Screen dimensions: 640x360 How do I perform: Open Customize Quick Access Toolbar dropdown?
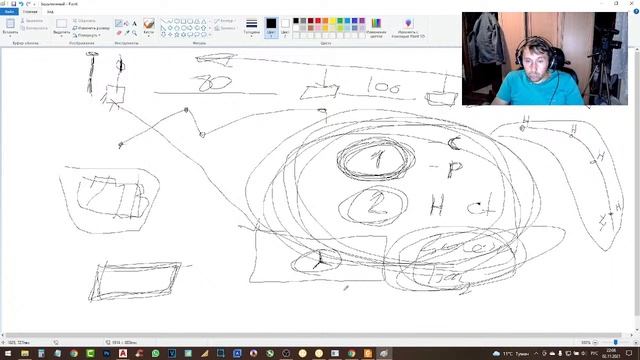pos(34,4)
